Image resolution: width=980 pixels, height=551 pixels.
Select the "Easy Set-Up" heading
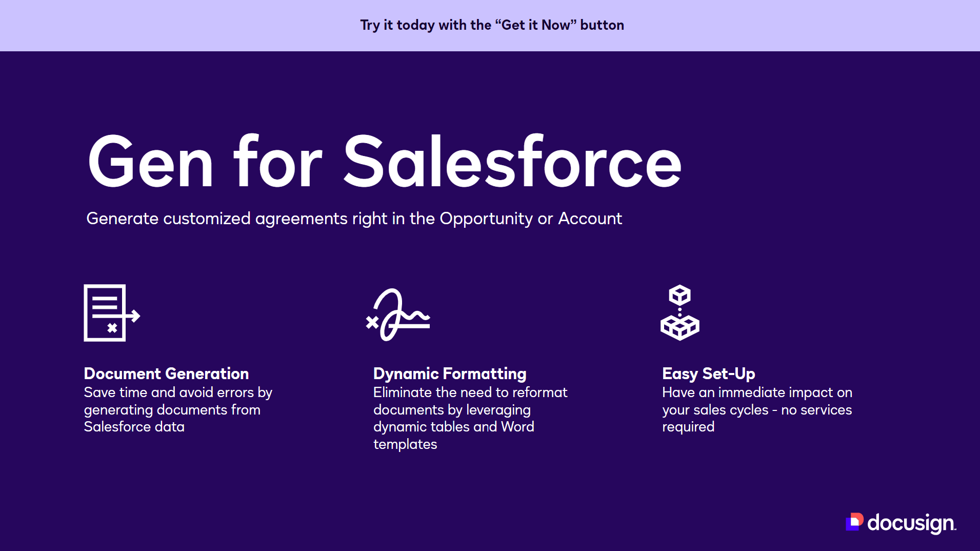[x=708, y=373]
